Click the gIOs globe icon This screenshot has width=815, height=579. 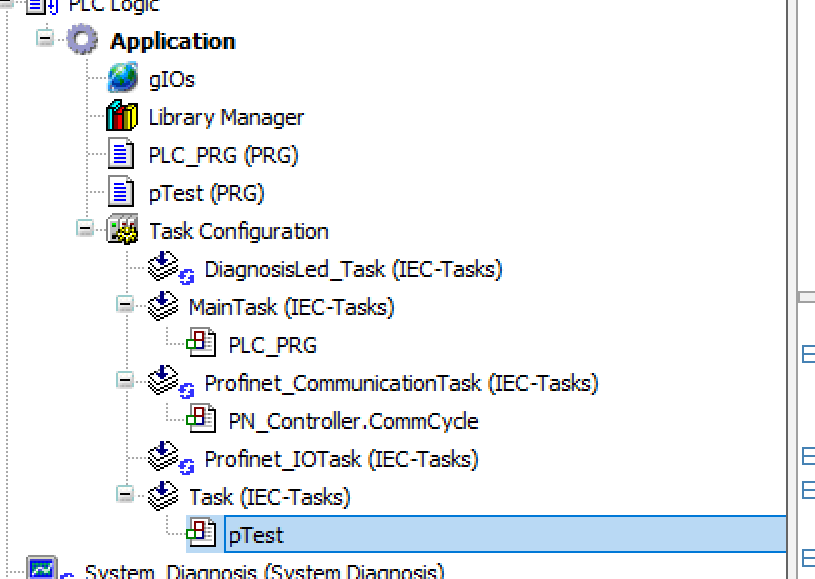(122, 79)
